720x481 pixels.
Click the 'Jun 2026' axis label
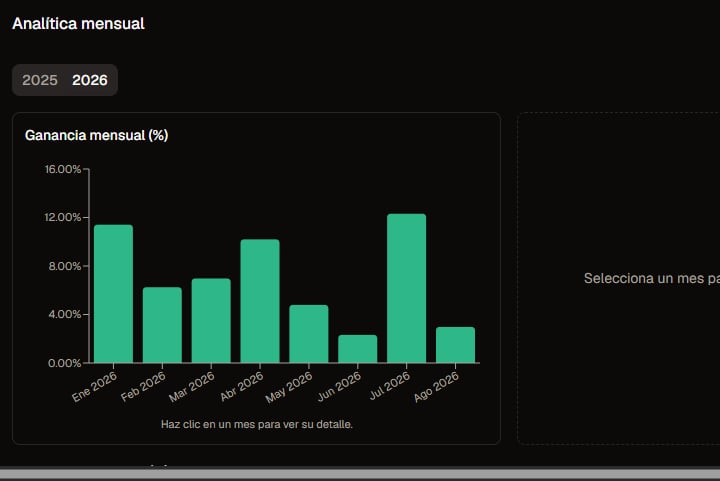point(339,386)
